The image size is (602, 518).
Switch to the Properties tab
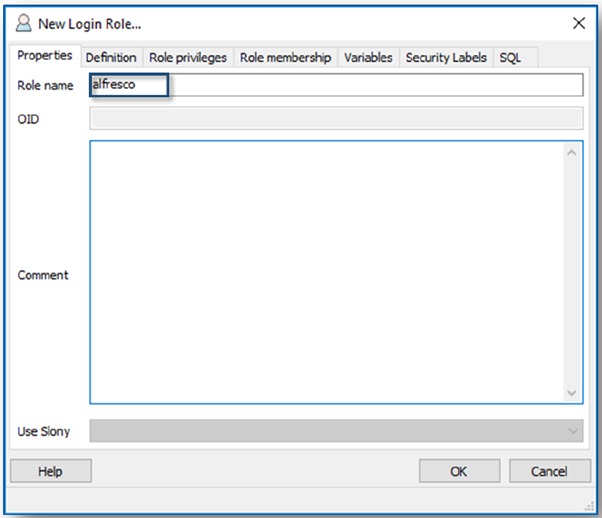[x=44, y=56]
